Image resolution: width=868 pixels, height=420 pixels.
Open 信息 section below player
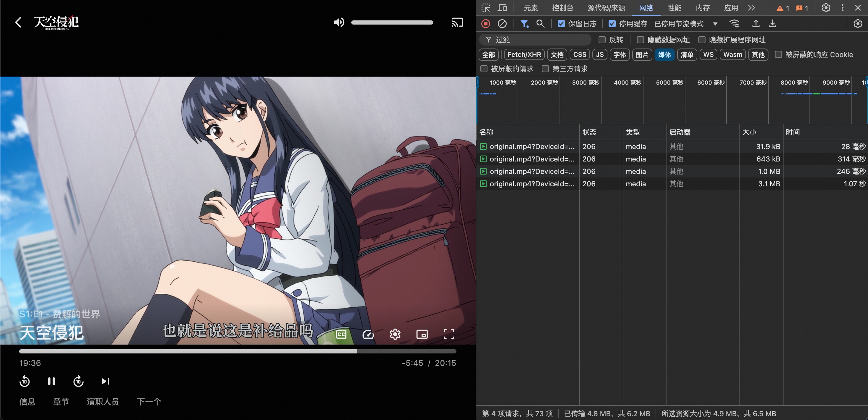(27, 401)
